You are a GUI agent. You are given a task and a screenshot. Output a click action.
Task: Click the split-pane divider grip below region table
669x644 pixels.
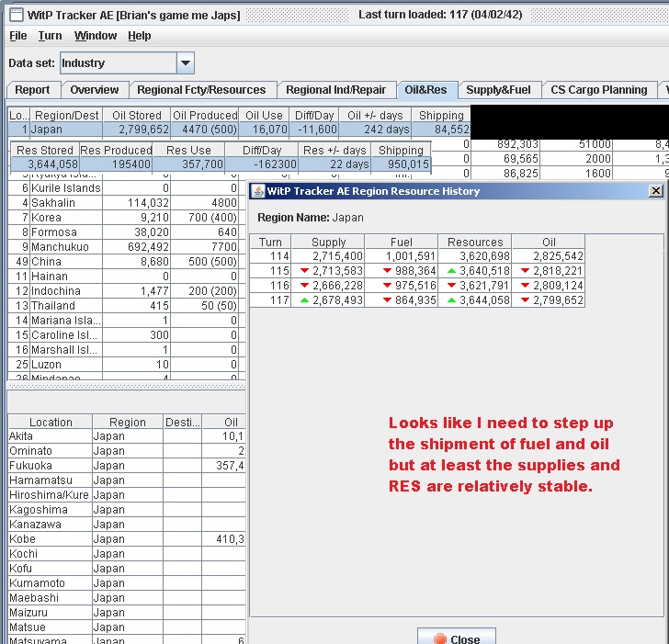tap(127, 386)
